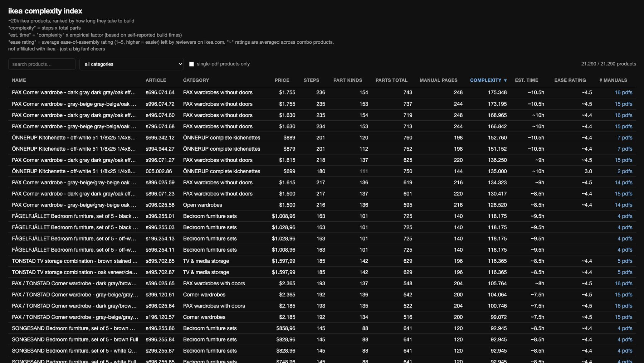Open 15 pdfs link for article s396.120.61

click(x=623, y=295)
